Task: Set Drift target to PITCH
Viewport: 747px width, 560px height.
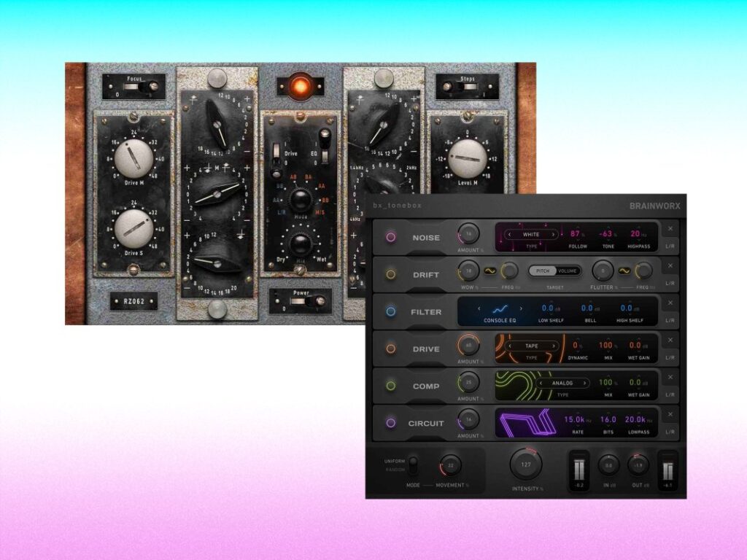Action: click(543, 271)
